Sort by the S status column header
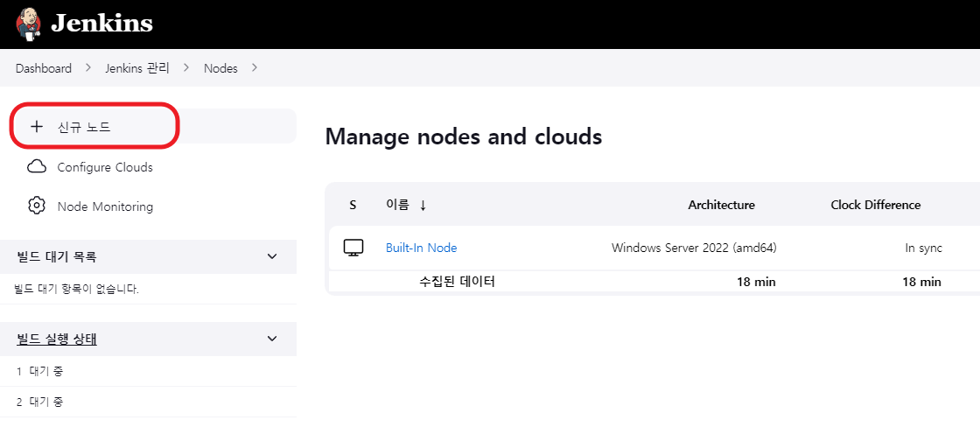 (x=353, y=205)
